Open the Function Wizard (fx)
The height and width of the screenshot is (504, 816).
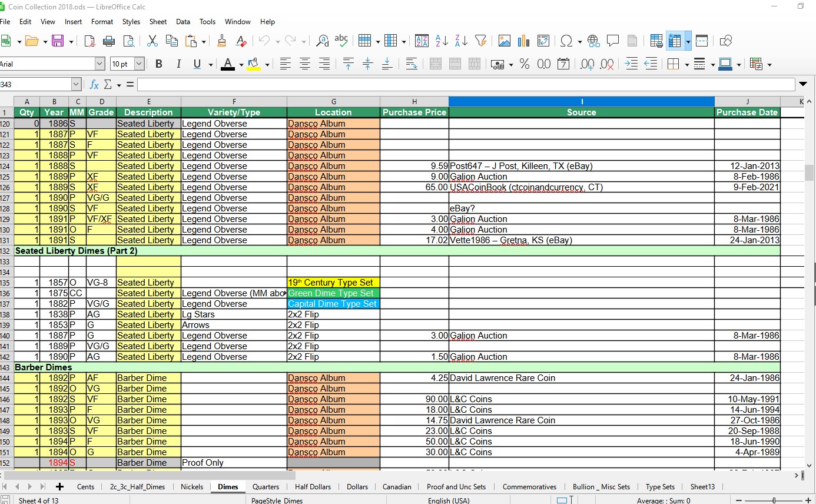94,84
